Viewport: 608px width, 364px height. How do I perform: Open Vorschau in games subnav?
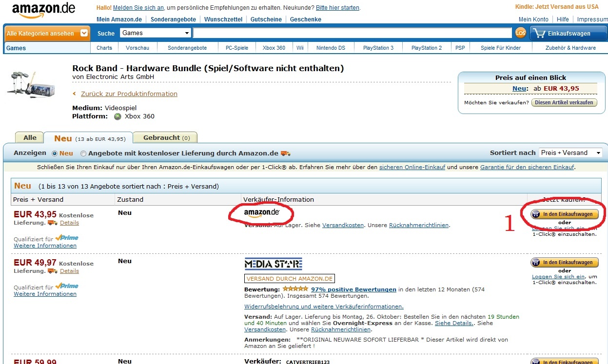coord(137,48)
